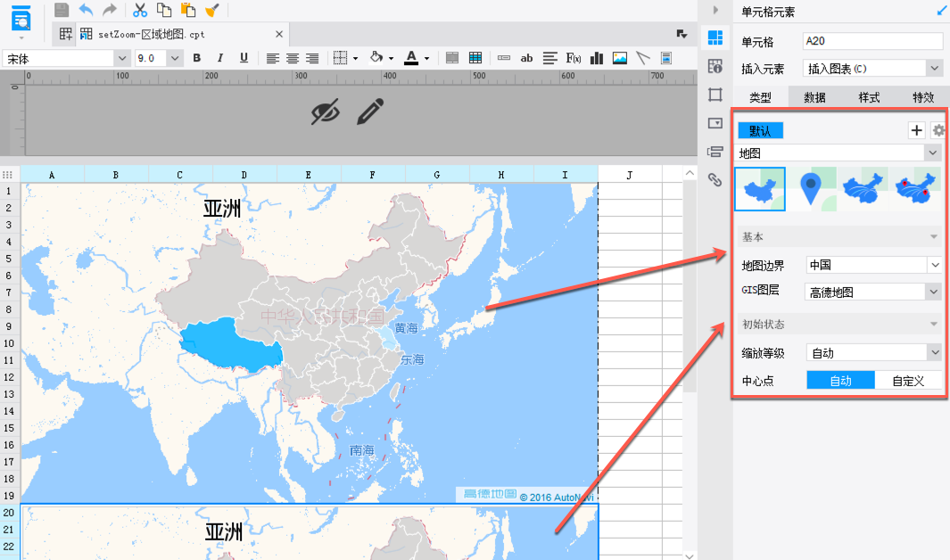Select the point map pin thumbnail
Viewport: 950px width, 560px height.
pos(811,189)
